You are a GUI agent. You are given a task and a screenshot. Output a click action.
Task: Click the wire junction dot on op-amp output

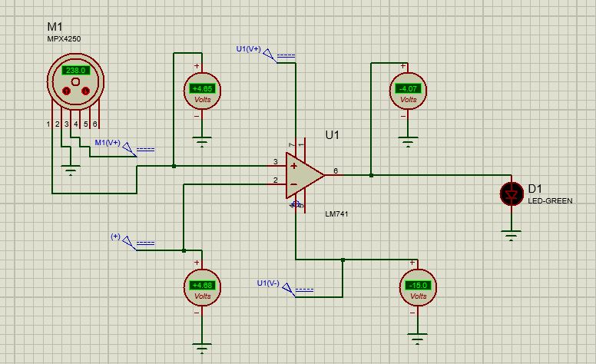(372, 176)
